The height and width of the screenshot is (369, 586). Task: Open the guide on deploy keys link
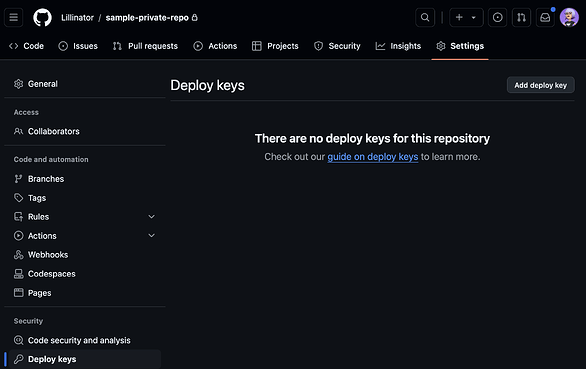click(x=373, y=157)
